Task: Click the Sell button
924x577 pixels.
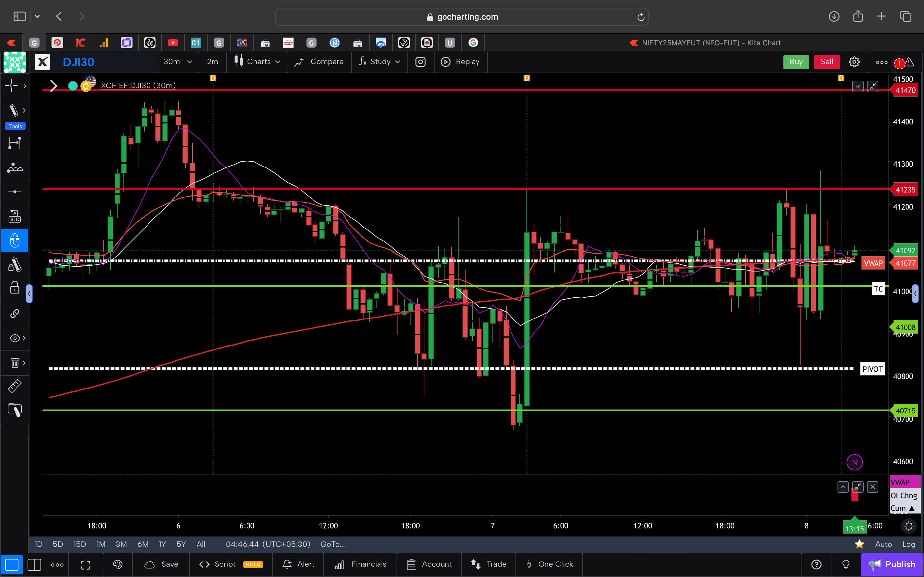Action: click(x=826, y=62)
